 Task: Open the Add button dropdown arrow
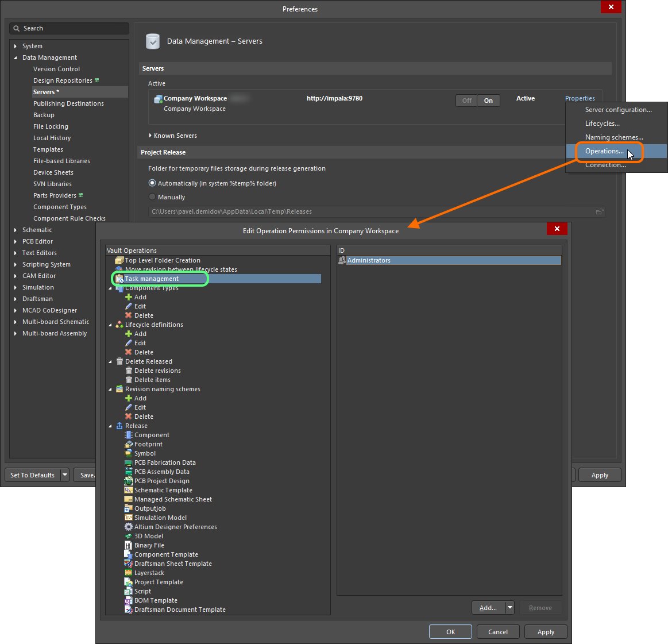[509, 608]
